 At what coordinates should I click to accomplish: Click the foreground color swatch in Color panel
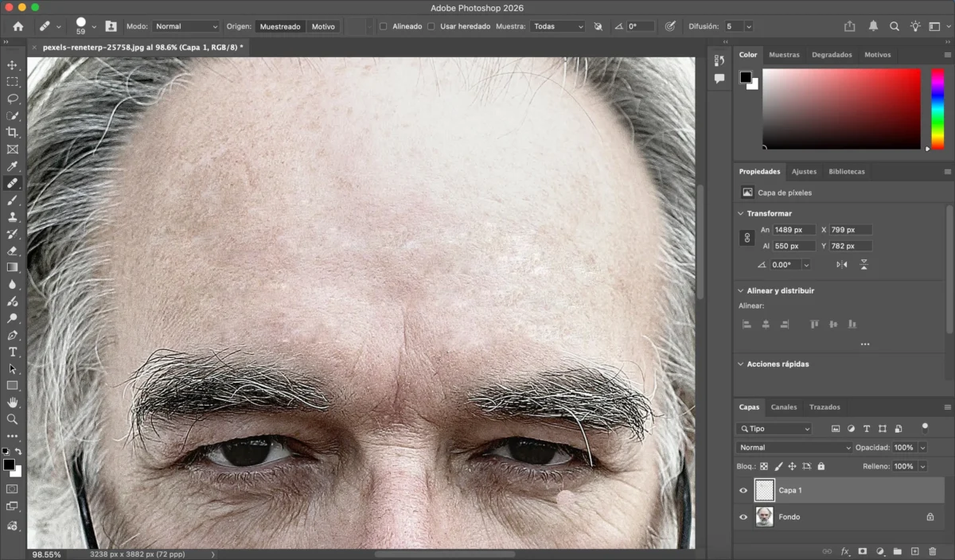coord(746,77)
